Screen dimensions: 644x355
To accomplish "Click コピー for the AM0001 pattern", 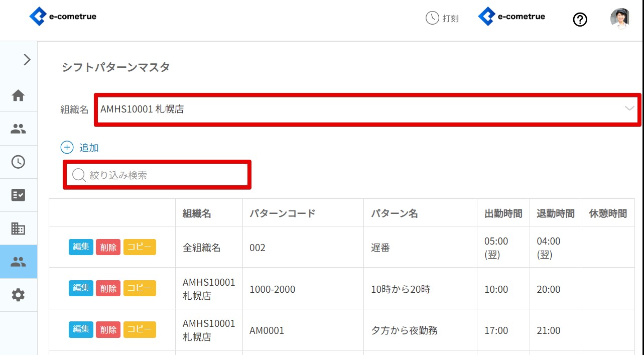I will (140, 330).
